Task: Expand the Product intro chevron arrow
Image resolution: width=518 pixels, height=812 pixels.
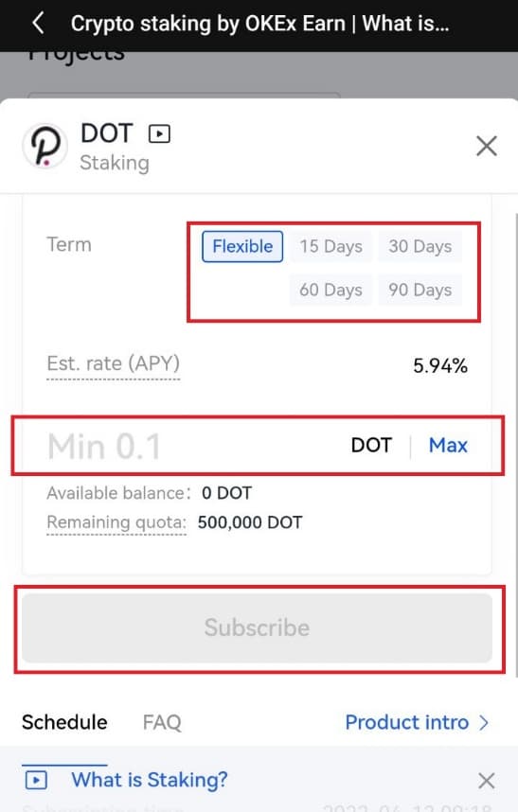Action: pyautogui.click(x=484, y=723)
